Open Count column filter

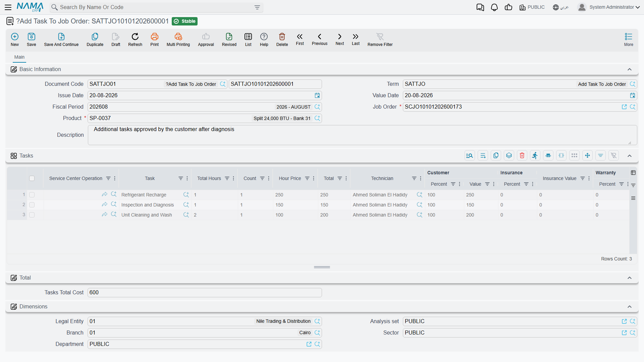point(262,178)
